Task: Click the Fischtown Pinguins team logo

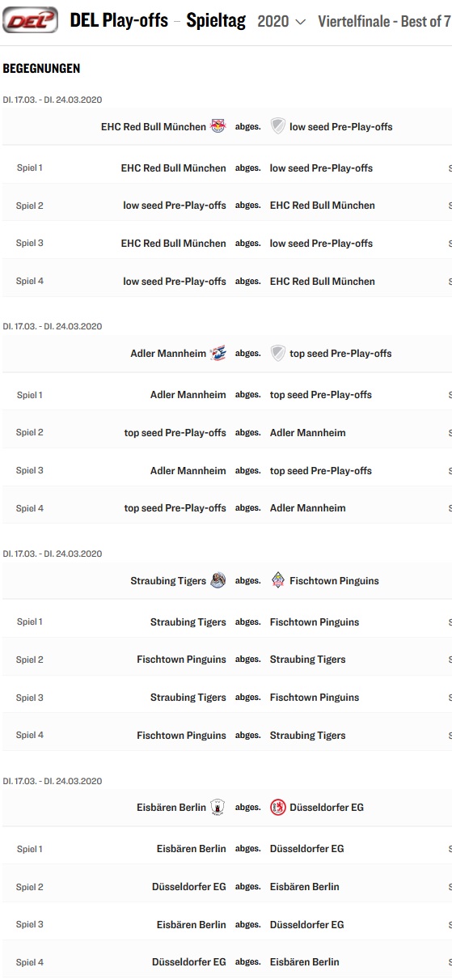Action: 278,580
